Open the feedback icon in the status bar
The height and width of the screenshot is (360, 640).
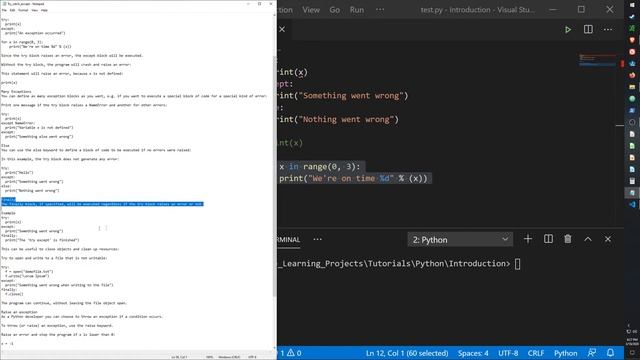[592, 353]
